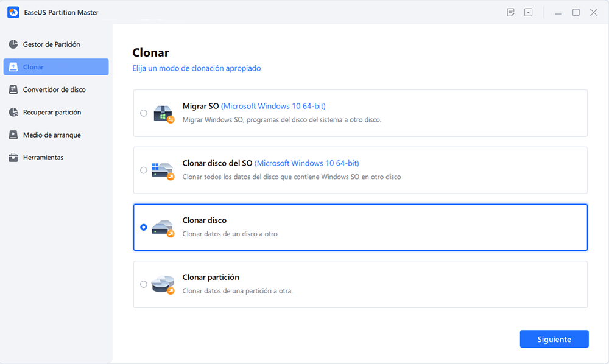Go to Convertidor de disco section

pyautogui.click(x=56, y=89)
